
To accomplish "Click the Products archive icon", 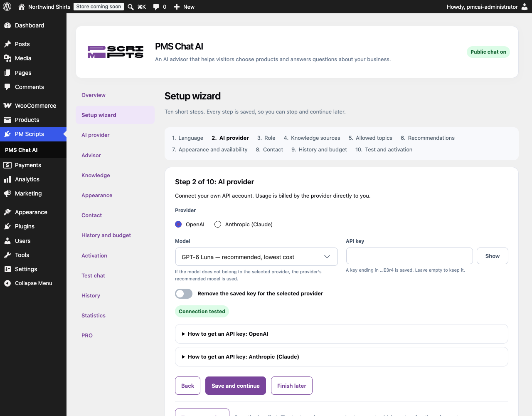I will (7, 120).
